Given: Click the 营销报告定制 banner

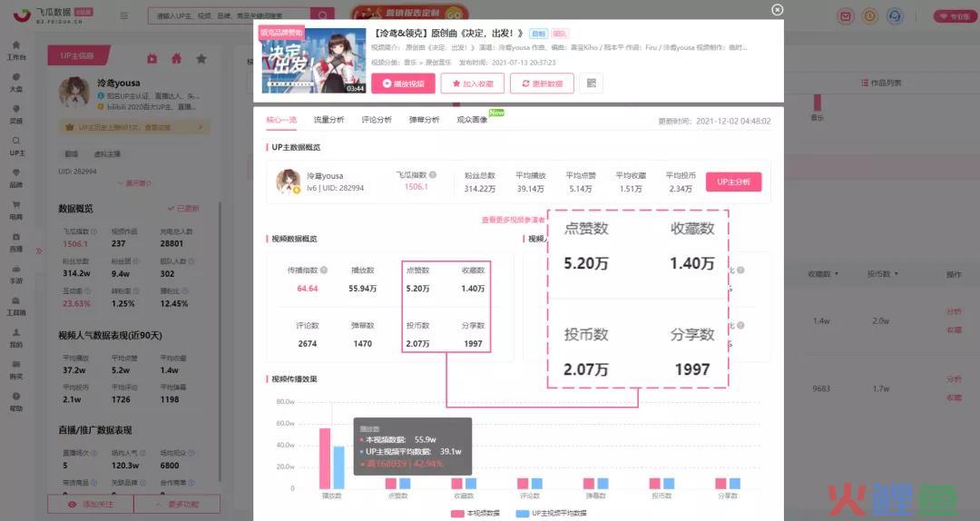Looking at the screenshot, I should coord(409,13).
